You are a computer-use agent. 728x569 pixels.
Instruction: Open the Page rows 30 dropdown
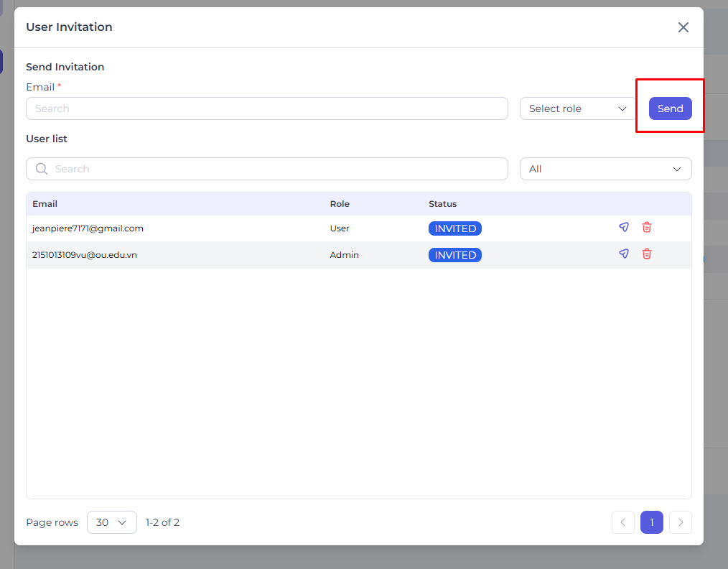coord(112,522)
